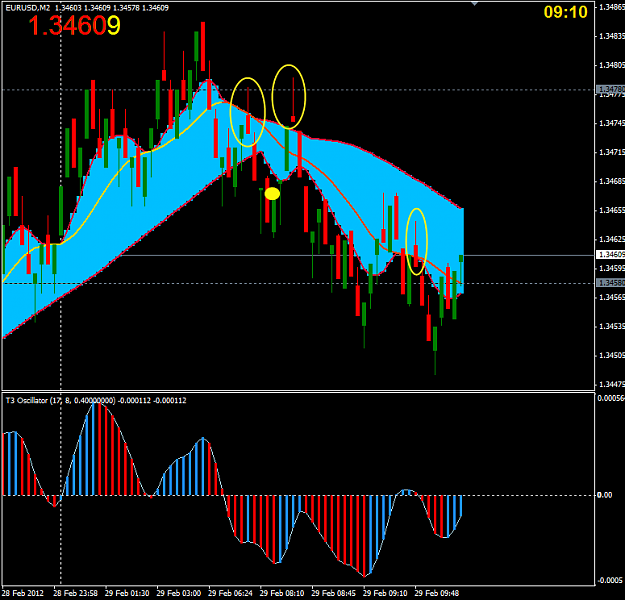Click the 1.34805 price scale label
This screenshot has width=625, height=600.
point(612,65)
